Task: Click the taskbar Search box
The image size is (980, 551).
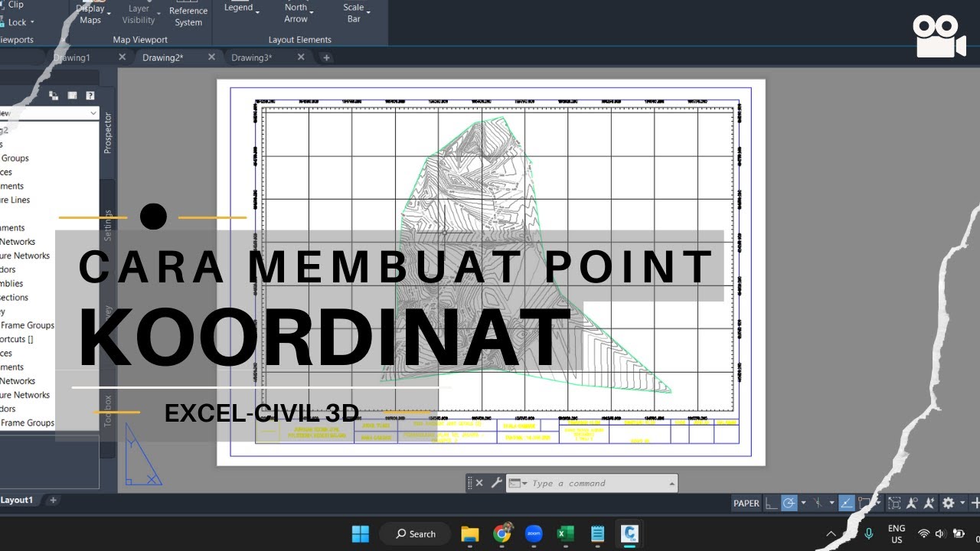Action: pyautogui.click(x=416, y=533)
